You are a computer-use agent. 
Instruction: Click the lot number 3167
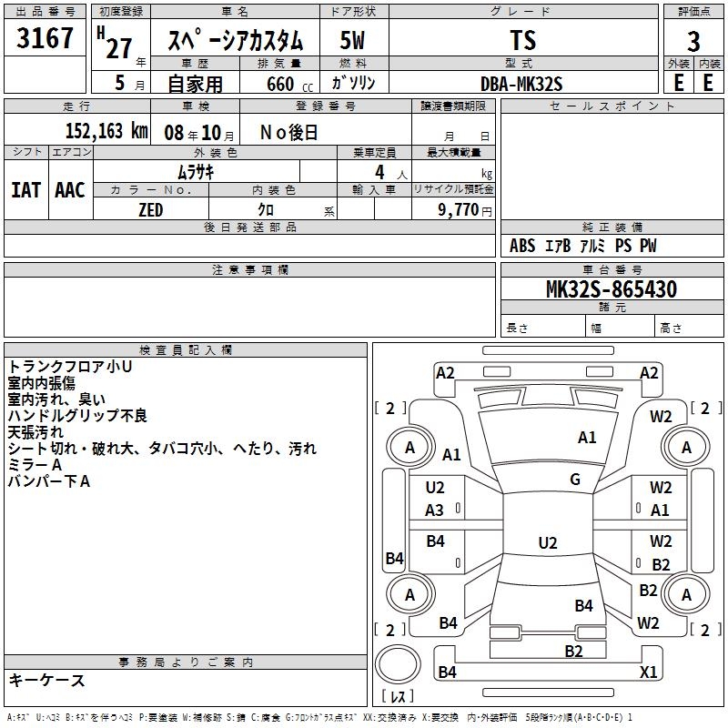pyautogui.click(x=45, y=37)
